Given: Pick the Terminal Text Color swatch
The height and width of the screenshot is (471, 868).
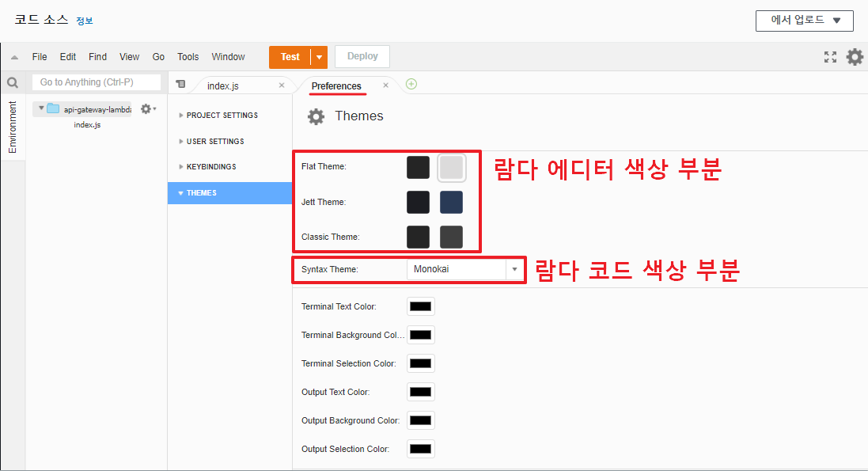Looking at the screenshot, I should 421,306.
